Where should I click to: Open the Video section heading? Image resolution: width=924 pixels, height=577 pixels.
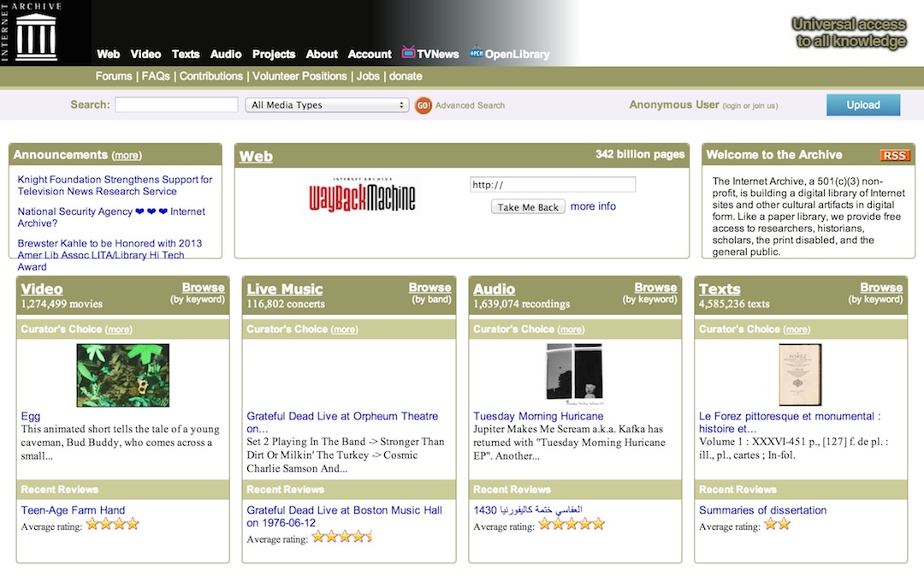pos(42,288)
